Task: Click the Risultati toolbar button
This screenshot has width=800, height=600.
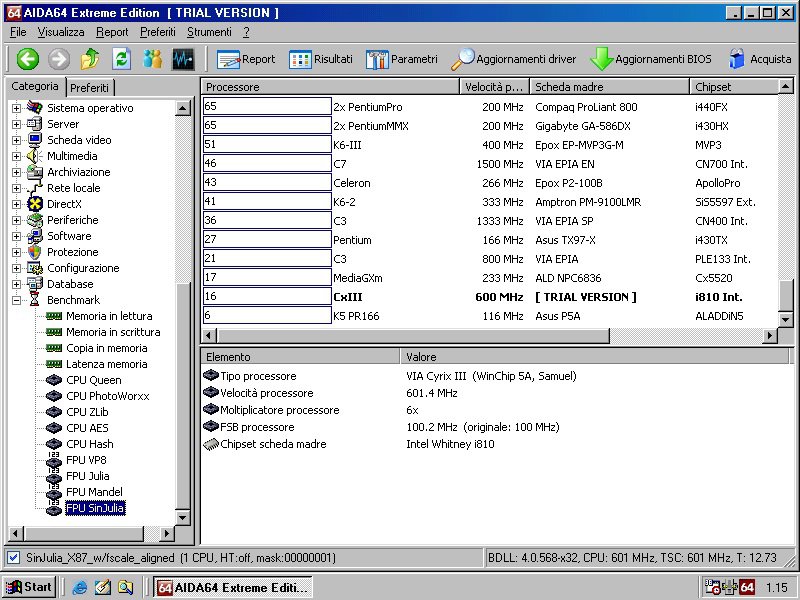Action: (x=321, y=59)
